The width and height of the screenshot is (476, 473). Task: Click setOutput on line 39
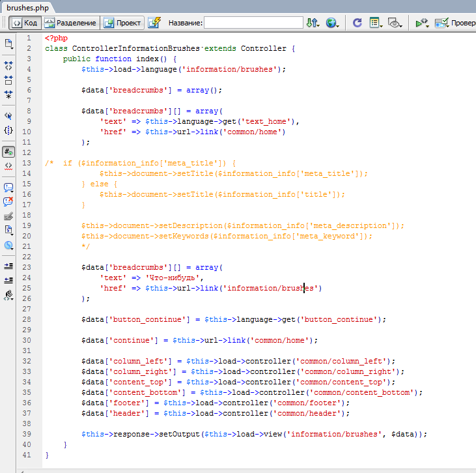click(x=179, y=434)
